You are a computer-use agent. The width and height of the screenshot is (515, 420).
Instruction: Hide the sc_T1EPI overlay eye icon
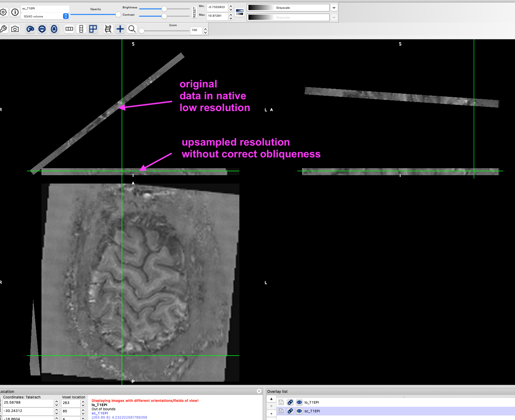point(299,411)
